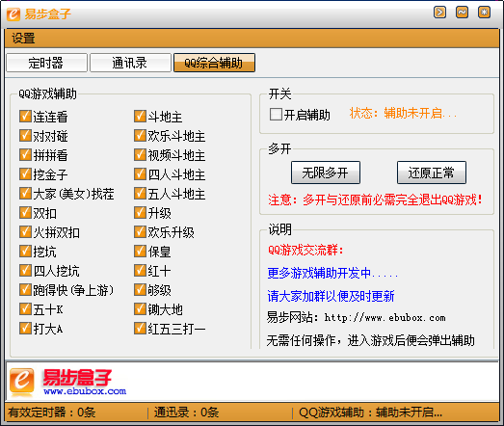Uncheck the 红十 checkbox

140,271
